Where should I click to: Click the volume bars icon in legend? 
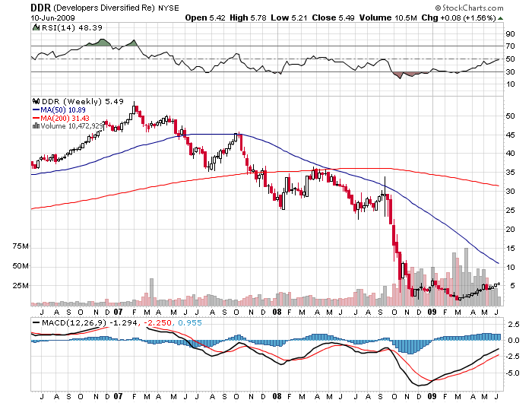(x=36, y=126)
